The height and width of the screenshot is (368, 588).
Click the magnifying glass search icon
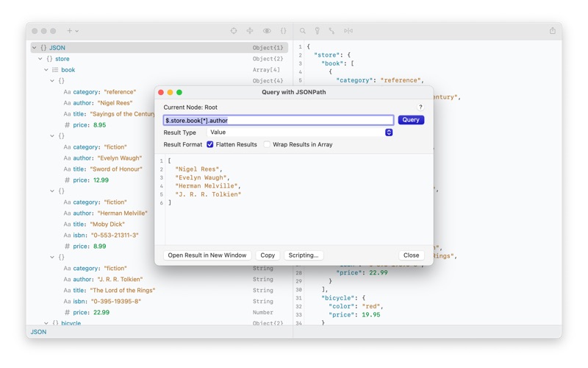(303, 31)
